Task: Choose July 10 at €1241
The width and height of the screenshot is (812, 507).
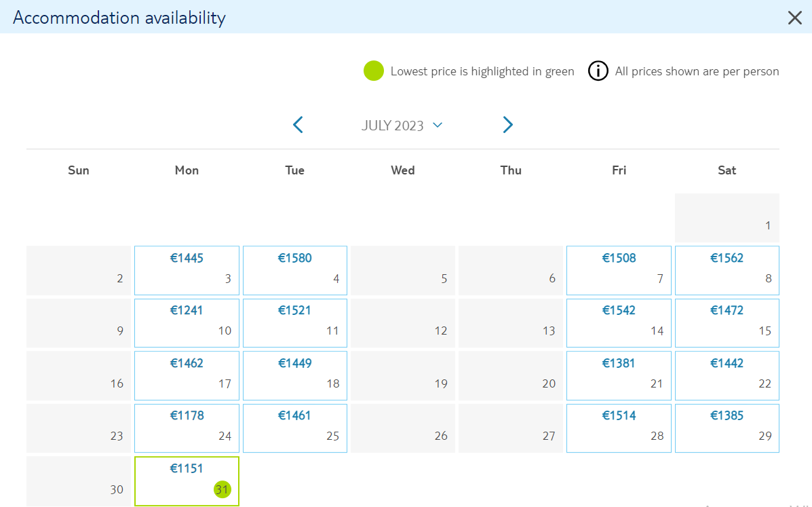Action: [x=187, y=322]
